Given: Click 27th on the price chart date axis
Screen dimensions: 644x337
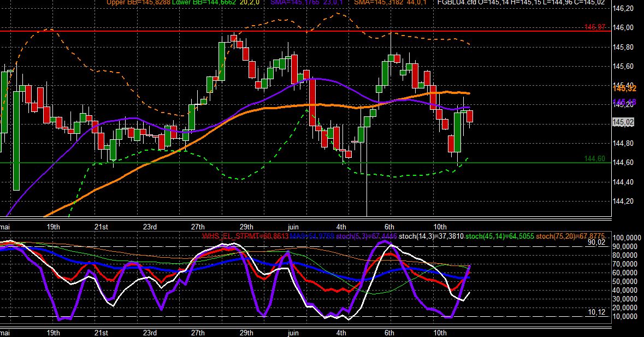Looking at the screenshot, I should coord(198,227).
